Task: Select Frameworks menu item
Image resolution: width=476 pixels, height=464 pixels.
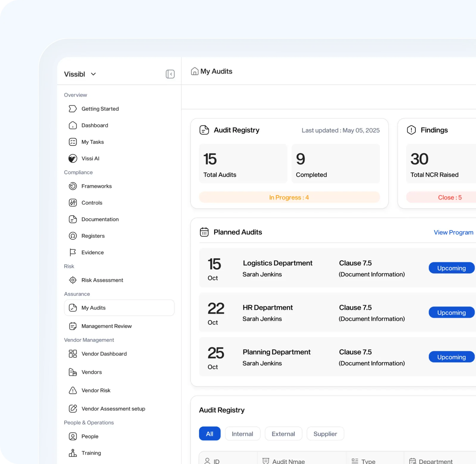Action: 97,186
